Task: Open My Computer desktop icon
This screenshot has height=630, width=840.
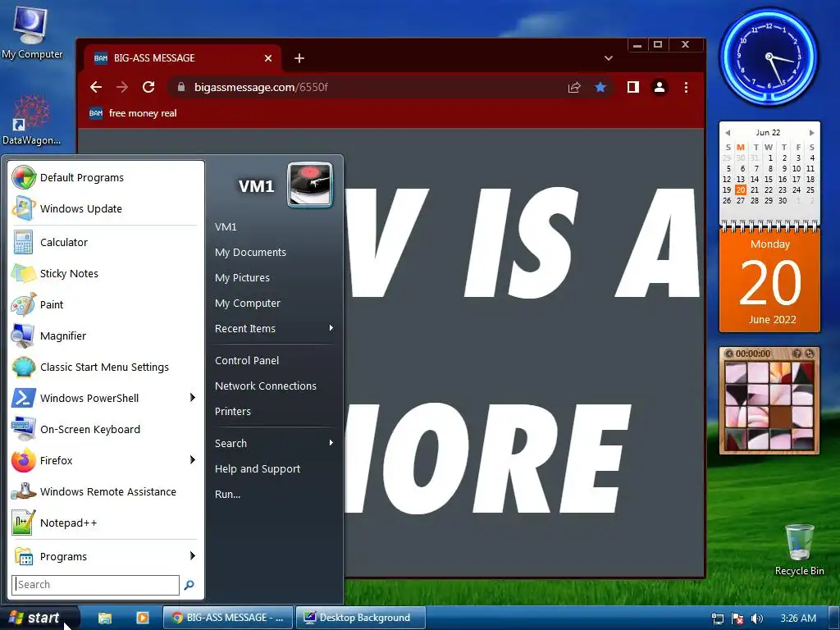Action: tap(31, 32)
